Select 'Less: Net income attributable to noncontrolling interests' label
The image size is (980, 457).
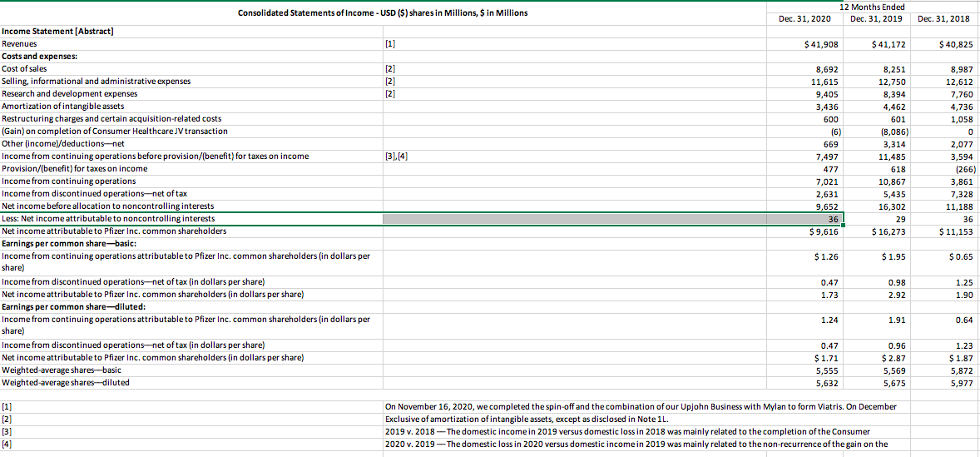click(x=108, y=219)
